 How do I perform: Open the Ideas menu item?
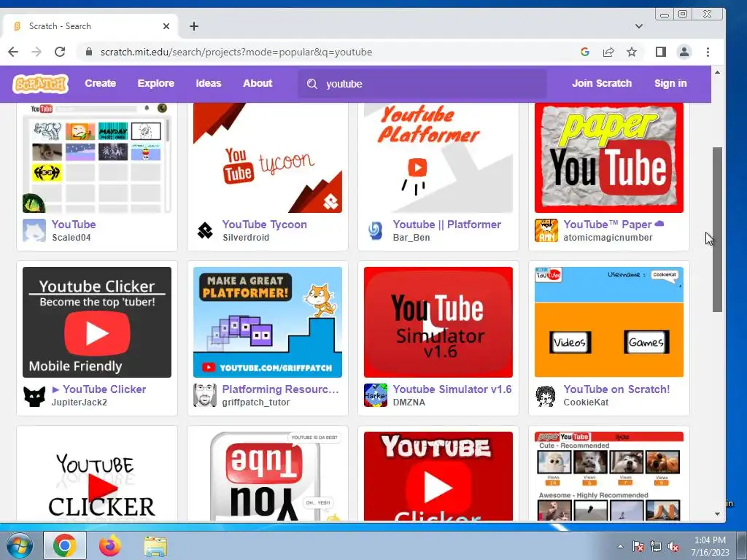click(x=209, y=83)
